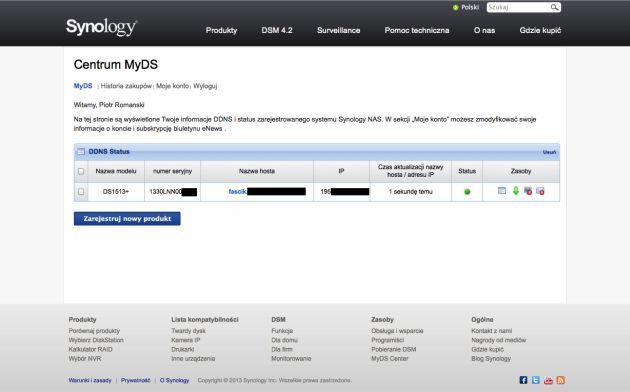
Task: Open footer link Twardy dysk
Action: tap(188, 331)
